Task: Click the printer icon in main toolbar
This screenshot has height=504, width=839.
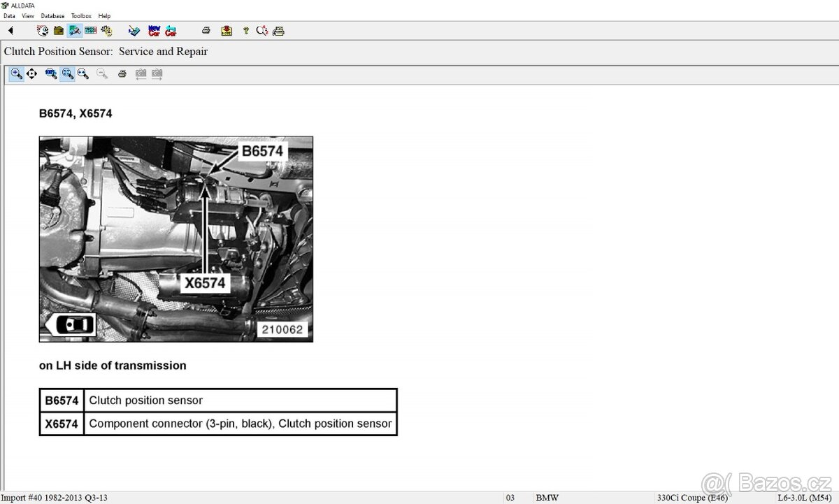Action: pos(206,31)
